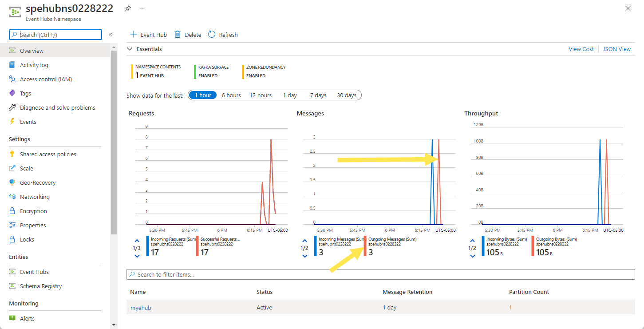Select the 30 days time range
Screen dimensions: 644x329
click(346, 95)
